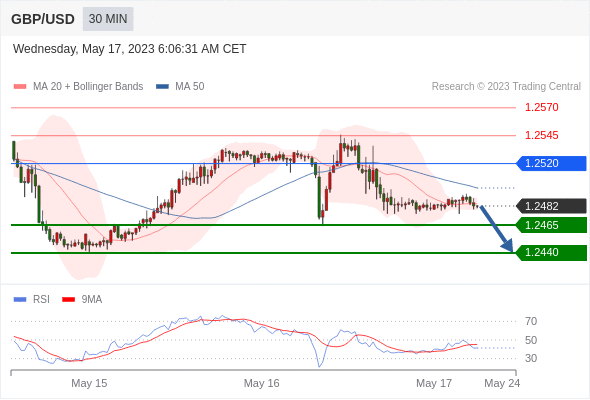Viewport: 590px width, 400px height.
Task: Click the May 15 date axis label
Action: click(x=89, y=383)
